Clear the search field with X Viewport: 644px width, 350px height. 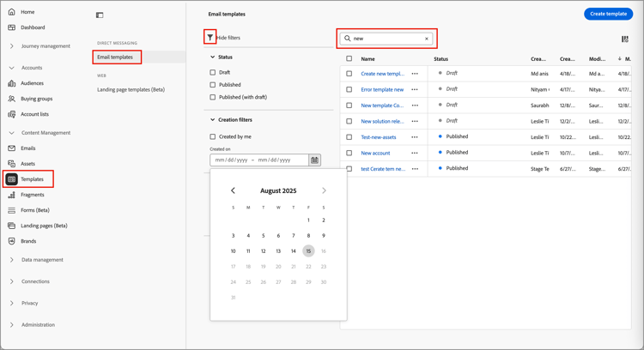426,39
